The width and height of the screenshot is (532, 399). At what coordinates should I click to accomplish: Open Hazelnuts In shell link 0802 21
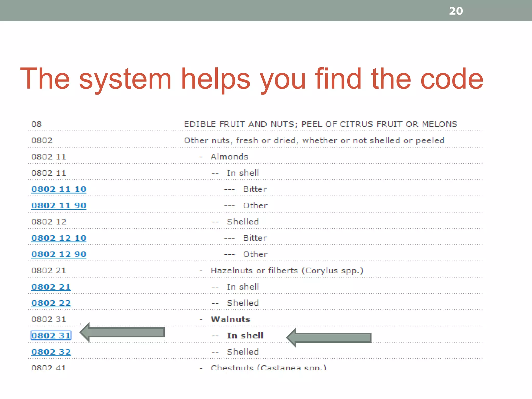coord(51,287)
